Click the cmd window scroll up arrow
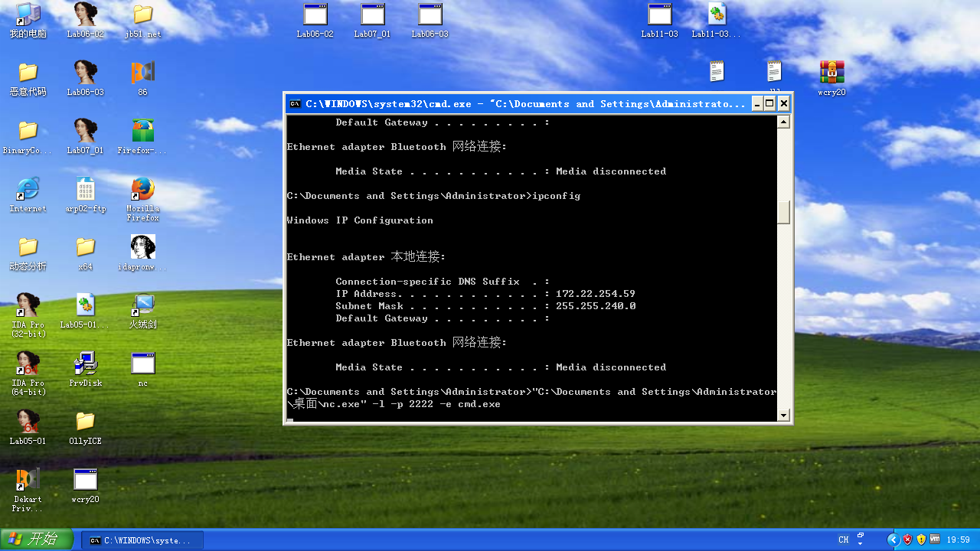The image size is (980, 551). click(x=783, y=122)
